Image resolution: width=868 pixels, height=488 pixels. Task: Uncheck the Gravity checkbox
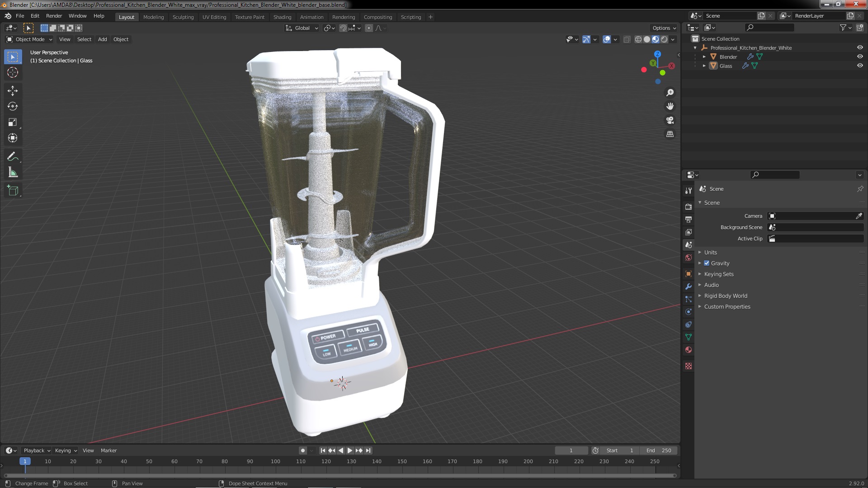tap(707, 263)
